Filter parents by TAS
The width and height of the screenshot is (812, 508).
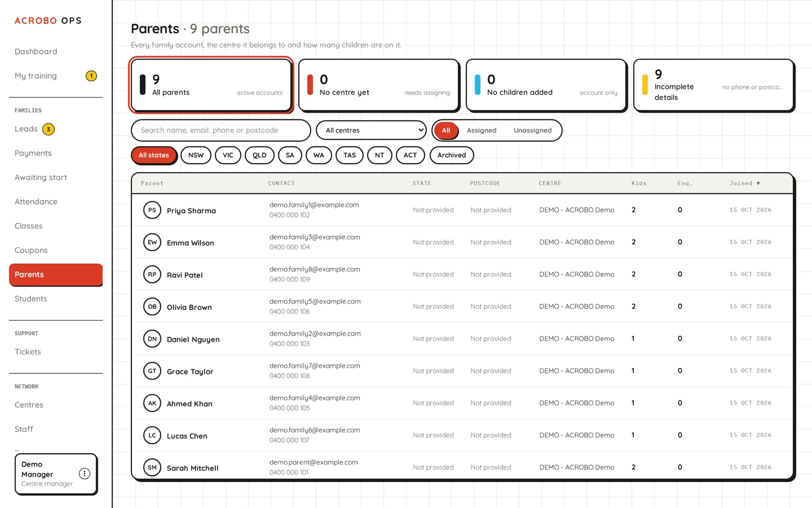350,155
